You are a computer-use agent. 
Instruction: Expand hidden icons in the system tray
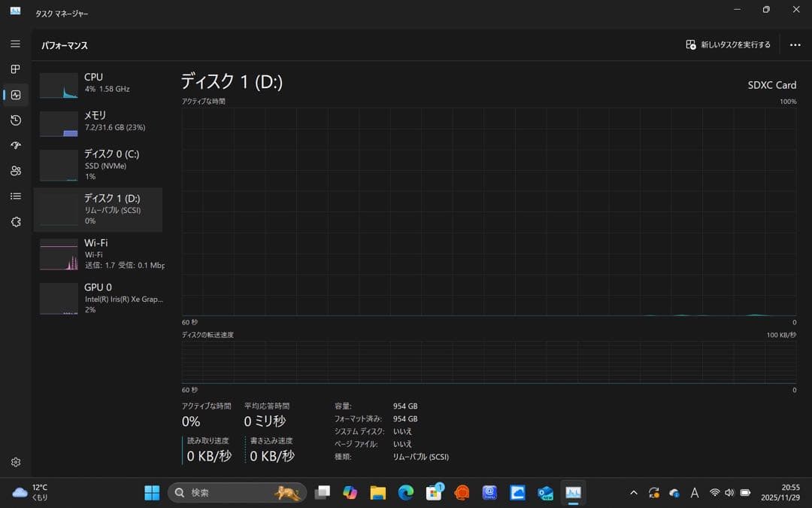pyautogui.click(x=634, y=493)
